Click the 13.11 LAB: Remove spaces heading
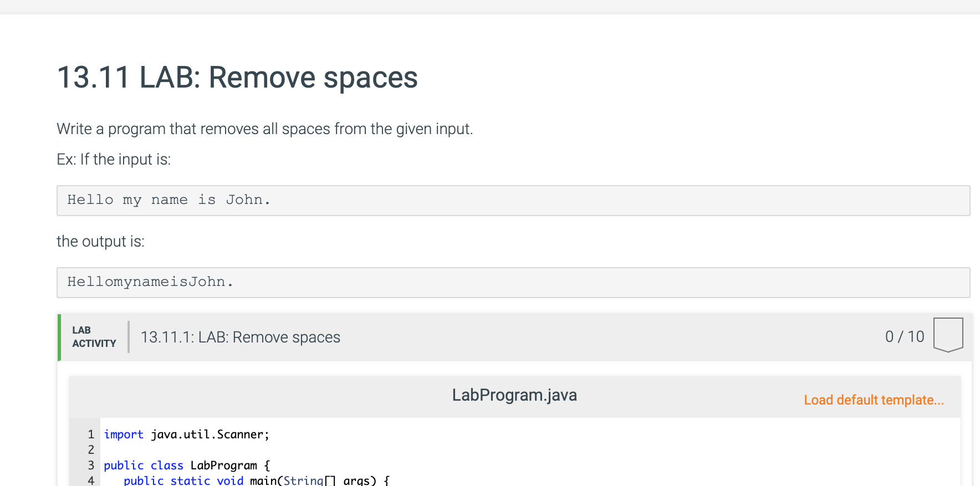 click(237, 77)
